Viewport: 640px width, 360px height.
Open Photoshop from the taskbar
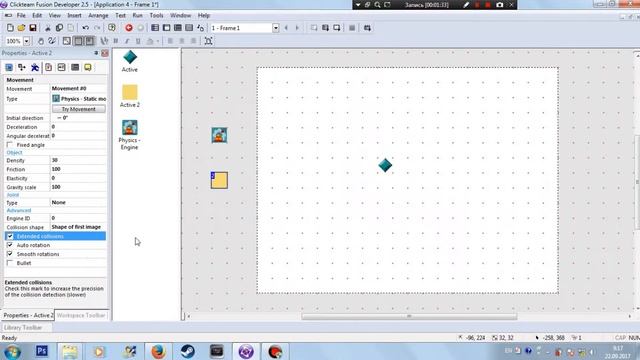[x=42, y=351]
